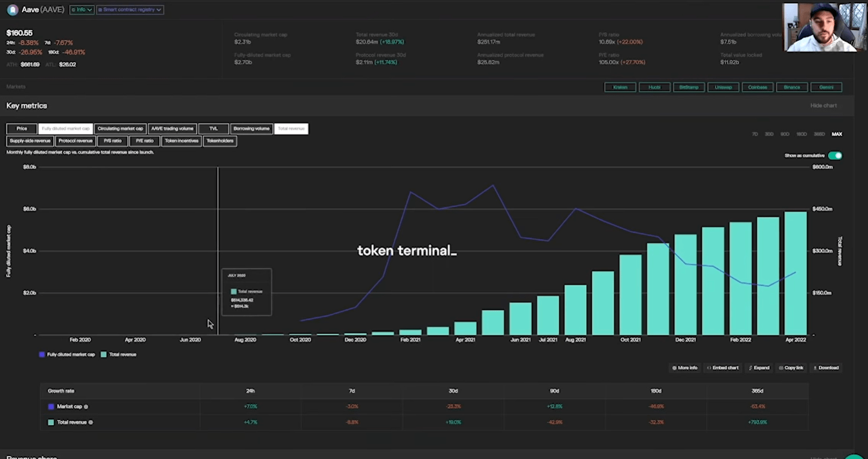The image size is (868, 459).
Task: Click the More info button
Action: pos(685,368)
